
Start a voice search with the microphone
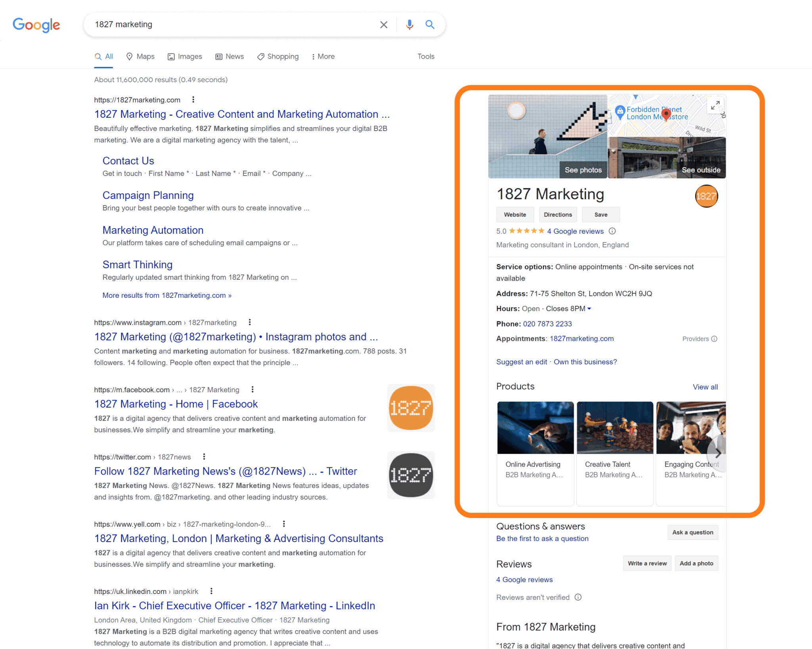click(x=409, y=24)
